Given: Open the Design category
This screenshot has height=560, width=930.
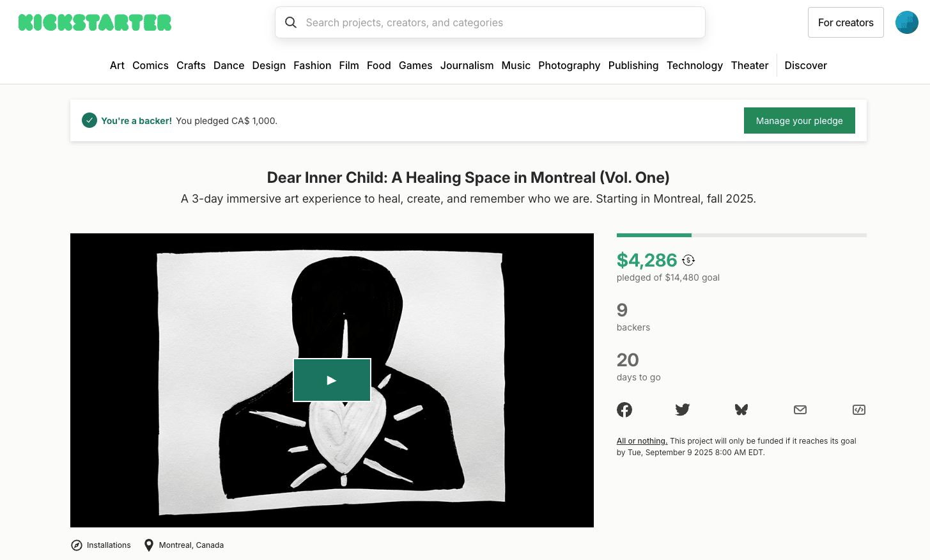Looking at the screenshot, I should click(x=269, y=65).
